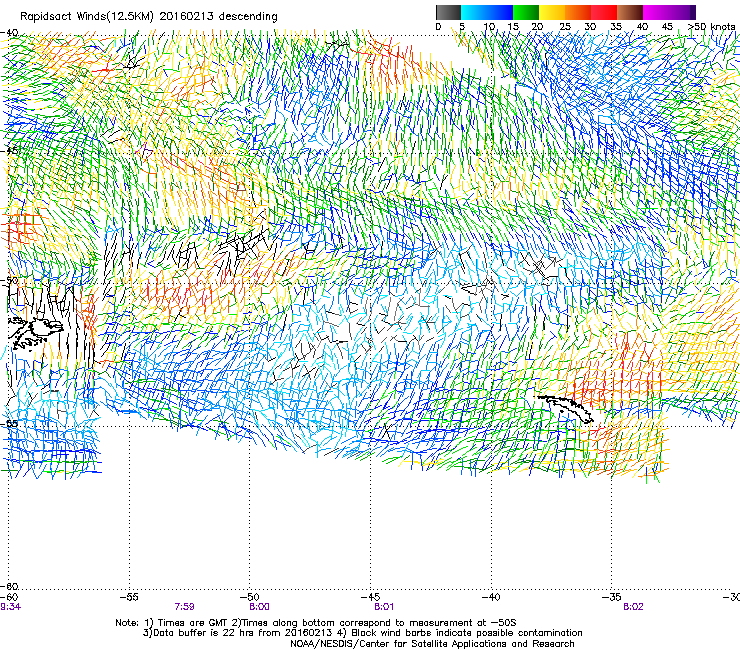Click the green 15-20 knots legend segment

(x=526, y=12)
